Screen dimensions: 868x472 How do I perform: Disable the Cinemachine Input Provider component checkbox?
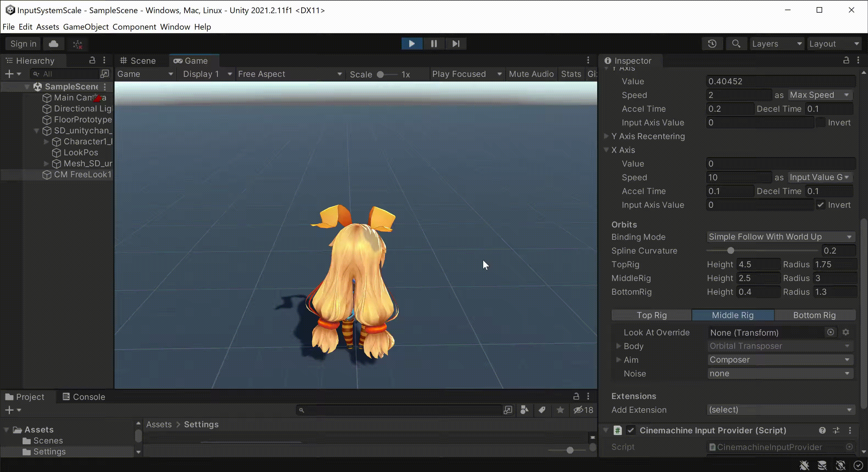coord(631,430)
